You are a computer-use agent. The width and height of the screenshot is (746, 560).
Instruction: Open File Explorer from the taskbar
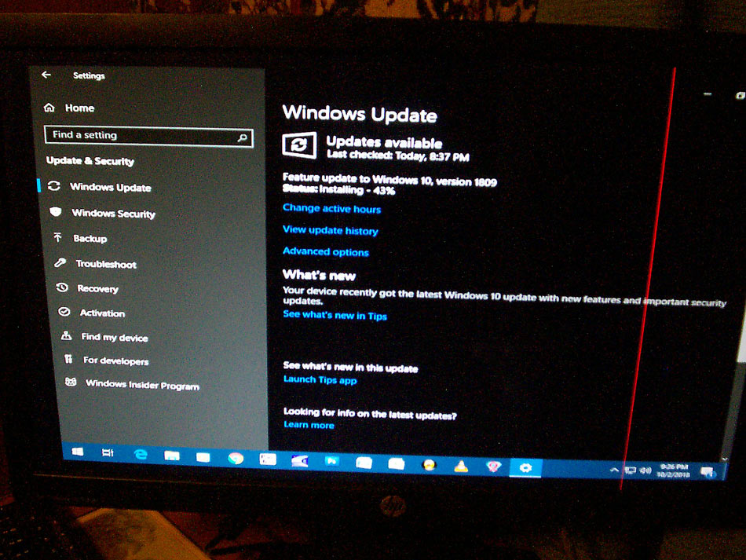pos(172,456)
